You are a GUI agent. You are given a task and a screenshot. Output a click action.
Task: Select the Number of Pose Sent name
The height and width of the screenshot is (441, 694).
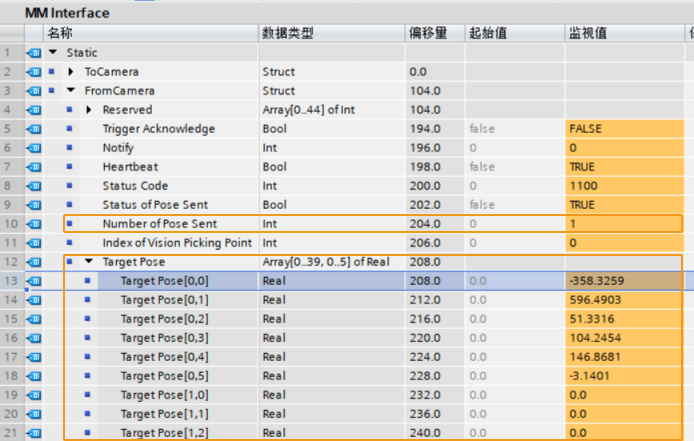point(160,224)
